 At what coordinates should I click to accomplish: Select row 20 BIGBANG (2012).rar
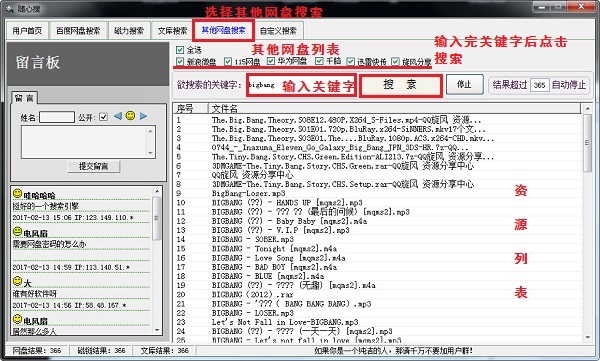377,294
